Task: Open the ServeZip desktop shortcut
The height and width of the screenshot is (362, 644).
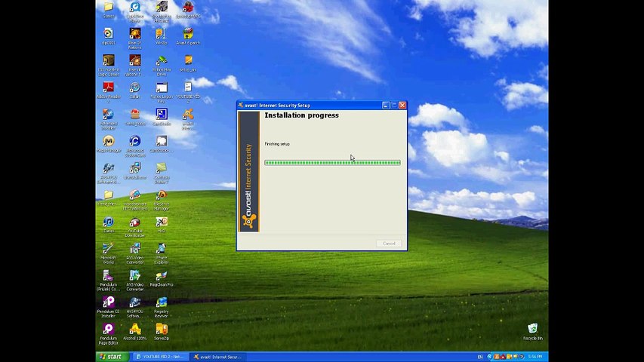Action: [161, 332]
